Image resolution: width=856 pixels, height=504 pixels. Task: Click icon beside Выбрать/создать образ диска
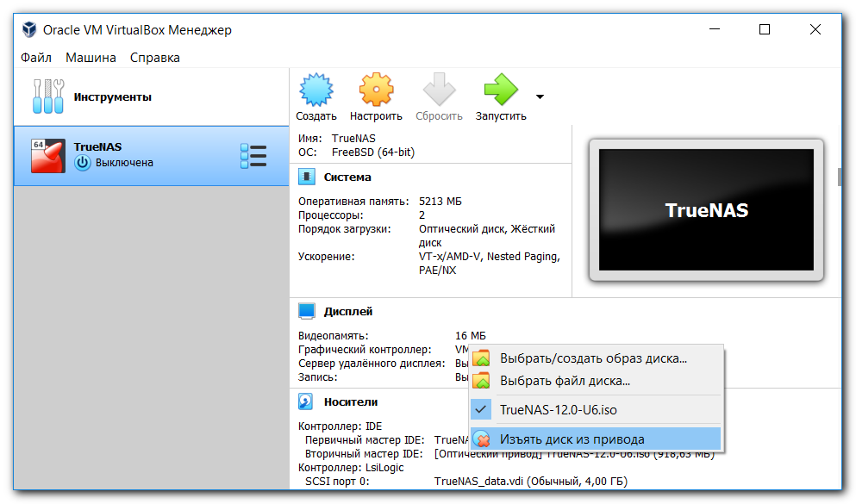pyautogui.click(x=482, y=358)
